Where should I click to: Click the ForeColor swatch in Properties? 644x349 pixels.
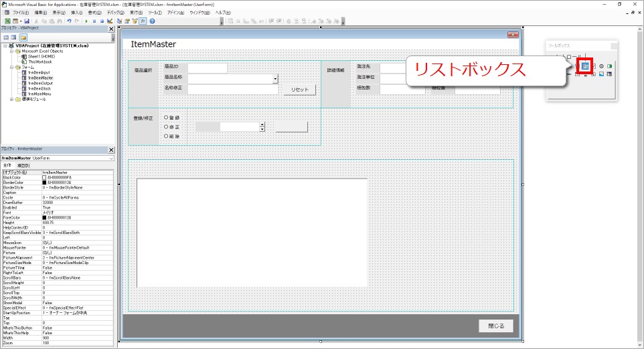(44, 218)
